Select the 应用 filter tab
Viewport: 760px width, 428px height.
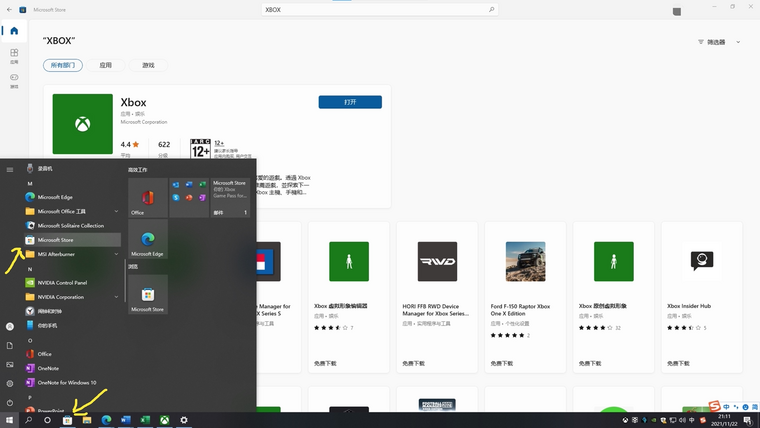point(105,65)
